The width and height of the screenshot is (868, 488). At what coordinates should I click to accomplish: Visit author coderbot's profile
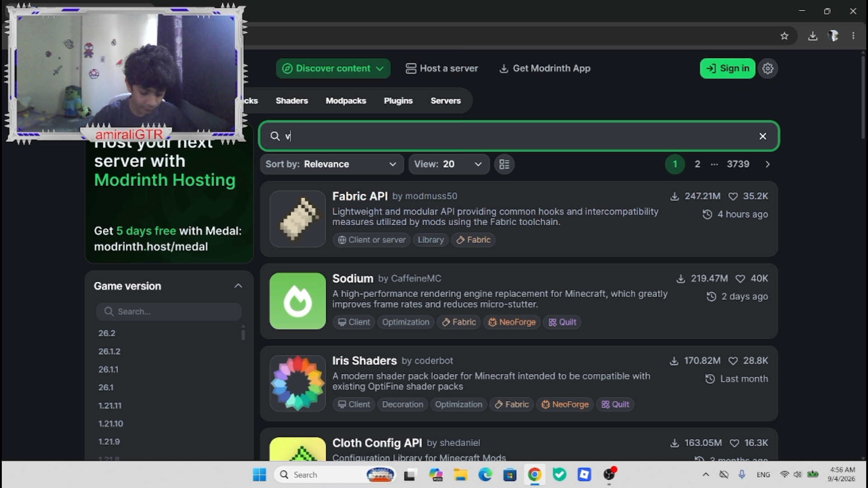[x=434, y=361]
